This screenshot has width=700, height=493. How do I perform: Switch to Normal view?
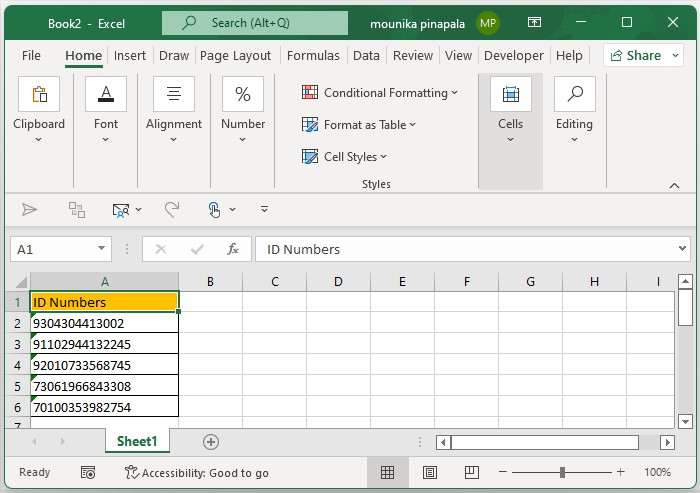click(388, 472)
